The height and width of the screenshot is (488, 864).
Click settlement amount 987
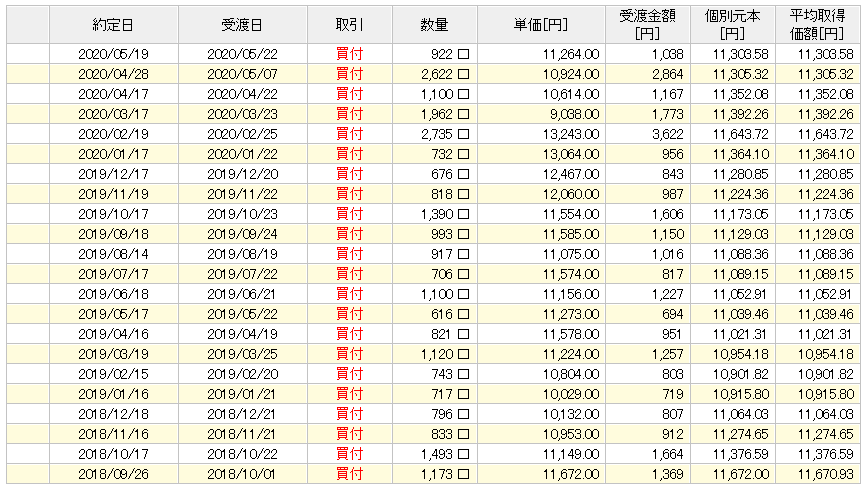tap(672, 194)
